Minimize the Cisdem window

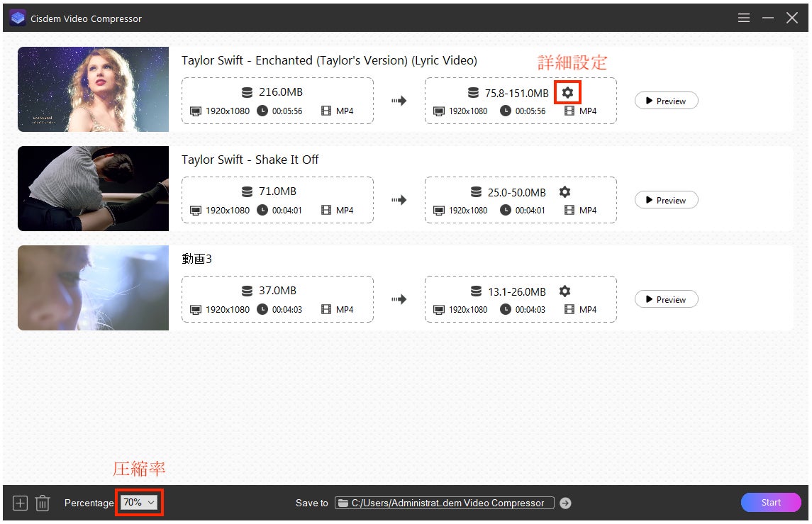coord(767,18)
